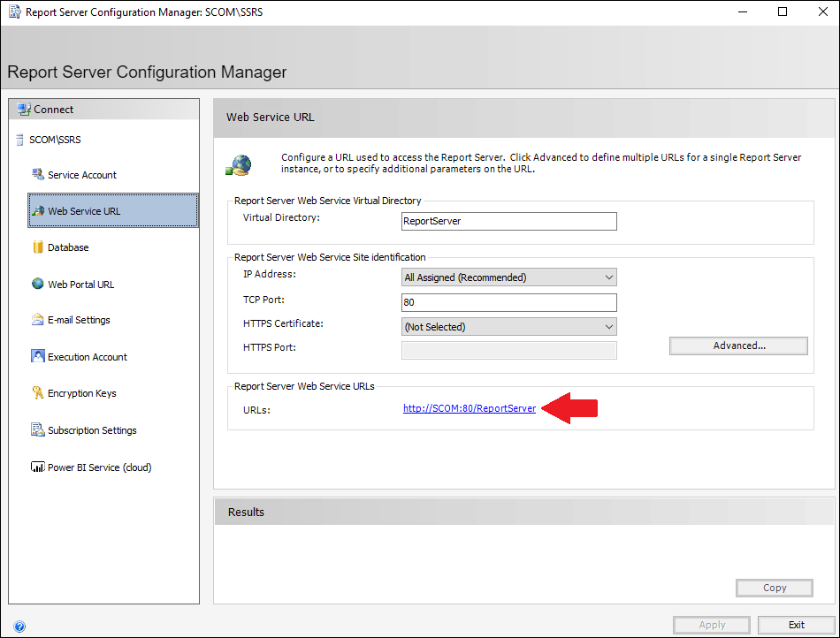
Task: Click 'Report Server Web Service Site identification' group title
Action: [330, 257]
